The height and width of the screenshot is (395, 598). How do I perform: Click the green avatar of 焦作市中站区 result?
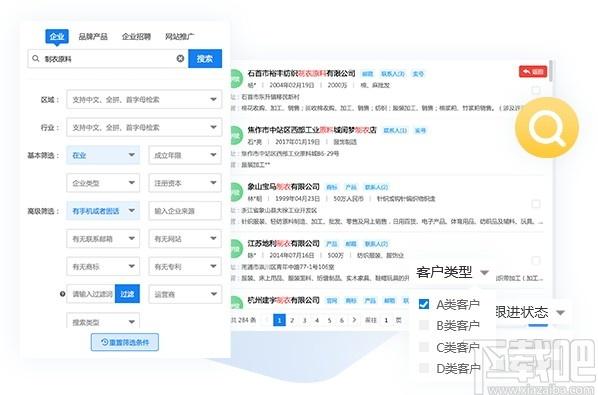(x=236, y=136)
